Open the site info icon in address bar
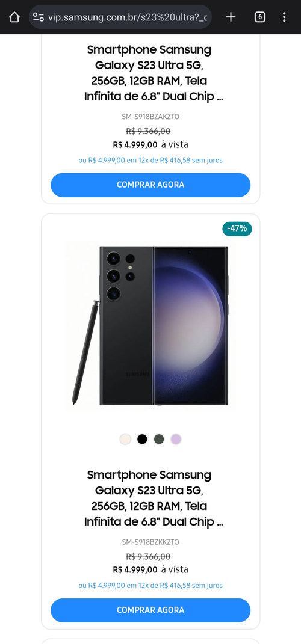This screenshot has height=644, width=301. click(x=39, y=17)
